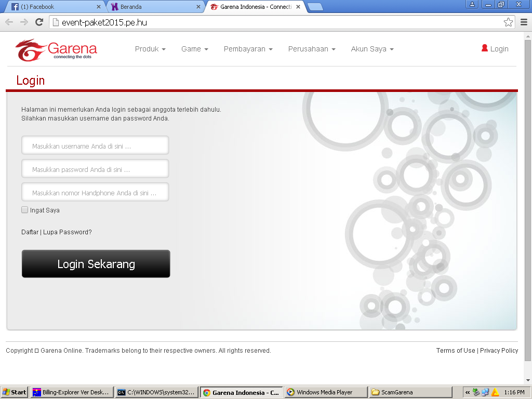Click the address bar URL

pyautogui.click(x=104, y=22)
